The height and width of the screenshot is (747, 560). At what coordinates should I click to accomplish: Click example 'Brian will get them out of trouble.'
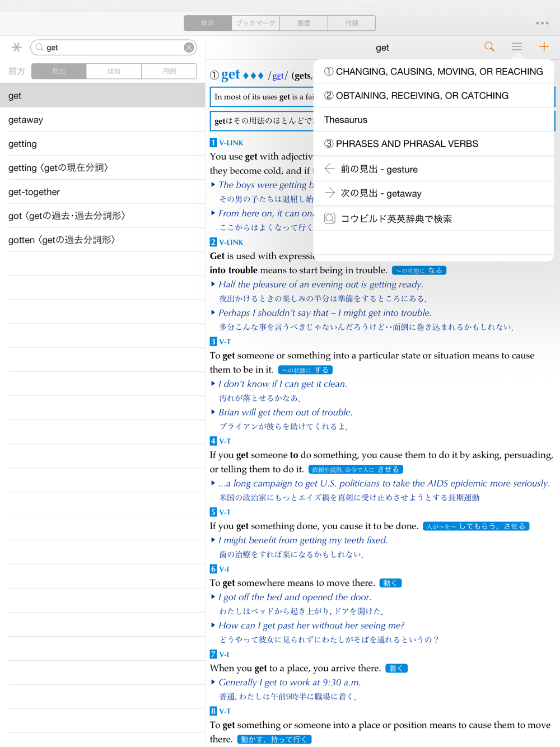[x=286, y=413]
